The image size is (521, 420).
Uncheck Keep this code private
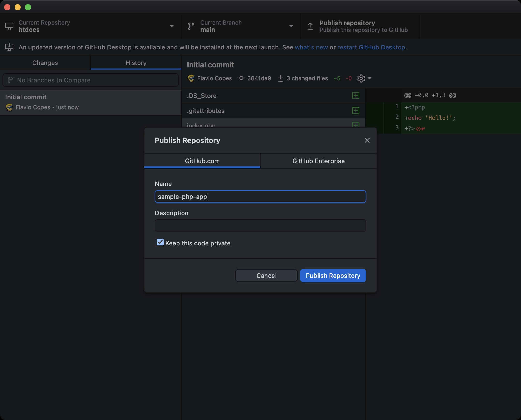[x=160, y=242]
